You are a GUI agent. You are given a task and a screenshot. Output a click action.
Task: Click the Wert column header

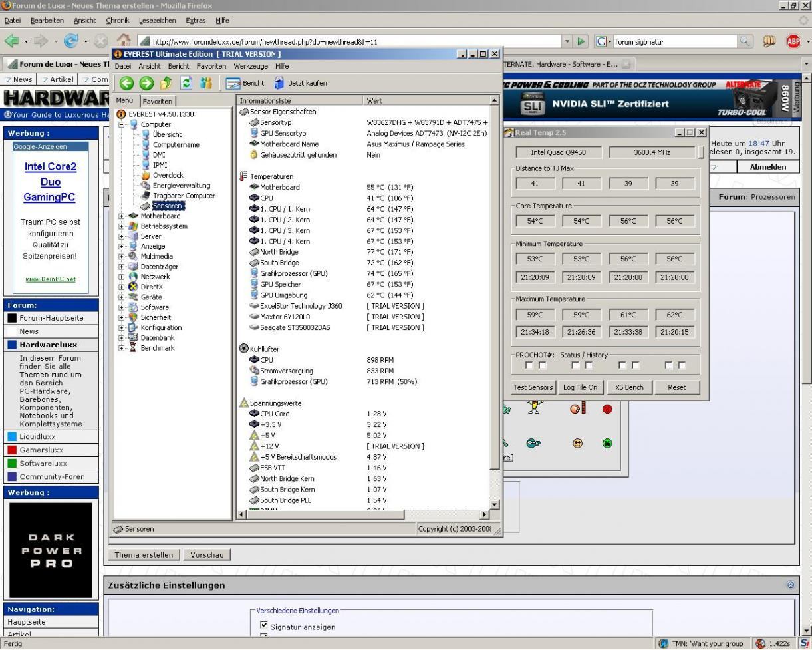click(x=426, y=100)
